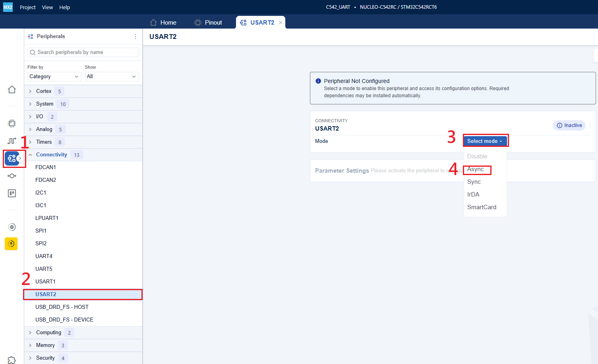Select USB_DRD_FS - HOST peripheral
The image size is (598, 364).
pos(83,307)
